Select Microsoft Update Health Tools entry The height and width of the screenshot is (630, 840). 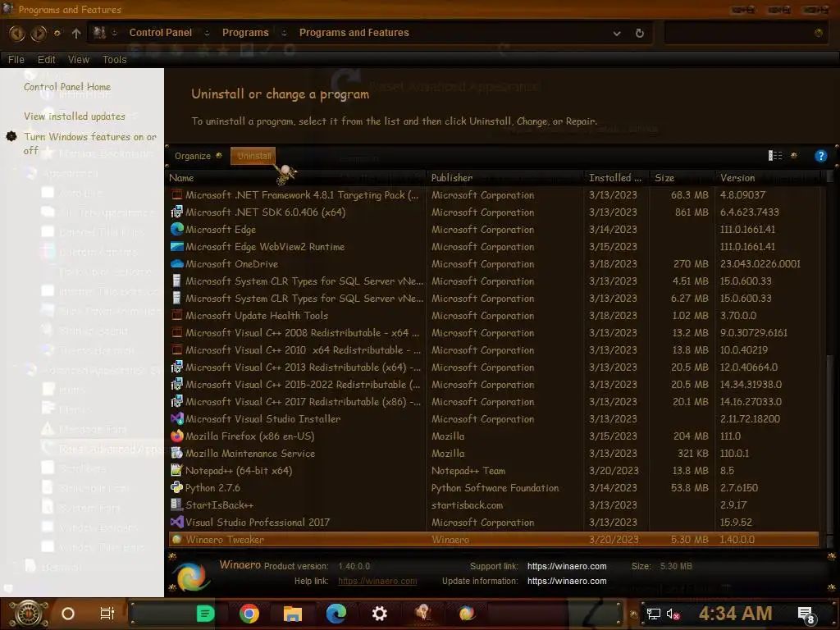tap(493, 316)
